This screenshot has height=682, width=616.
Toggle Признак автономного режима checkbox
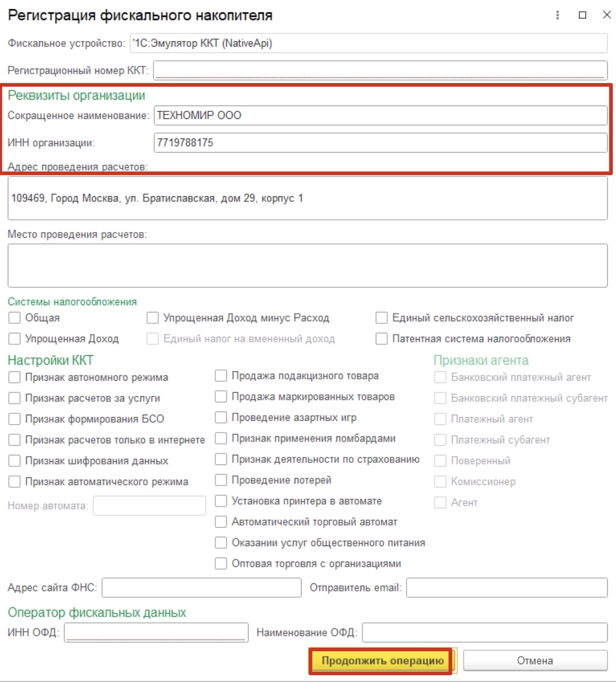click(x=15, y=377)
